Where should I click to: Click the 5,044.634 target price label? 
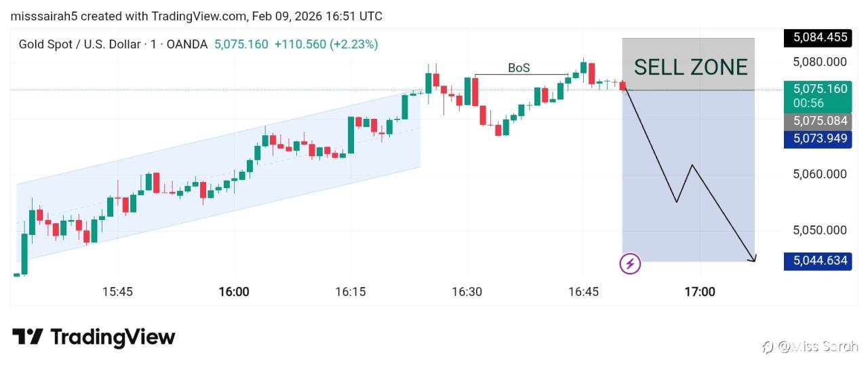pos(817,261)
